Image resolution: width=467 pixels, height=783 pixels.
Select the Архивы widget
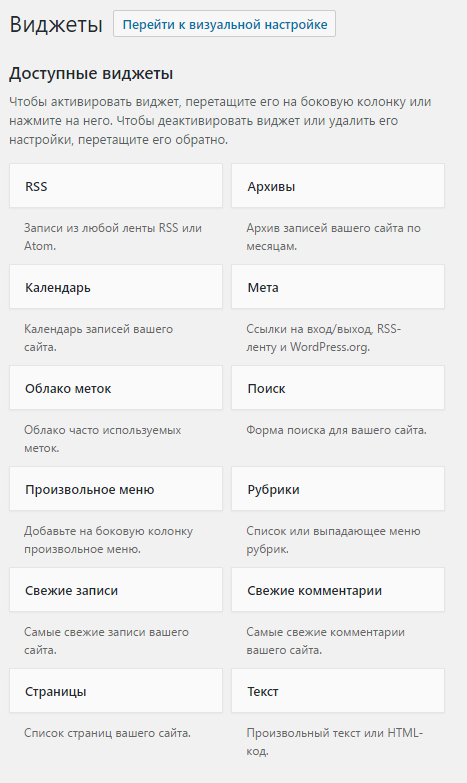(338, 186)
